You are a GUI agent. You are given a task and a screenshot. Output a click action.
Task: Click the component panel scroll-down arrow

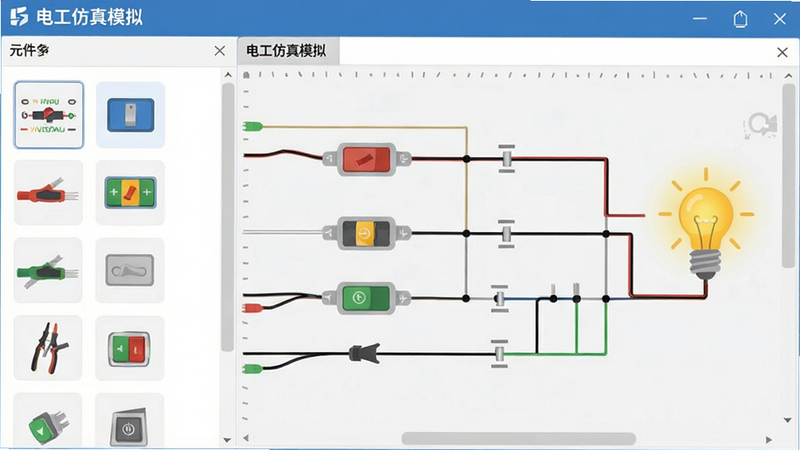[228, 439]
